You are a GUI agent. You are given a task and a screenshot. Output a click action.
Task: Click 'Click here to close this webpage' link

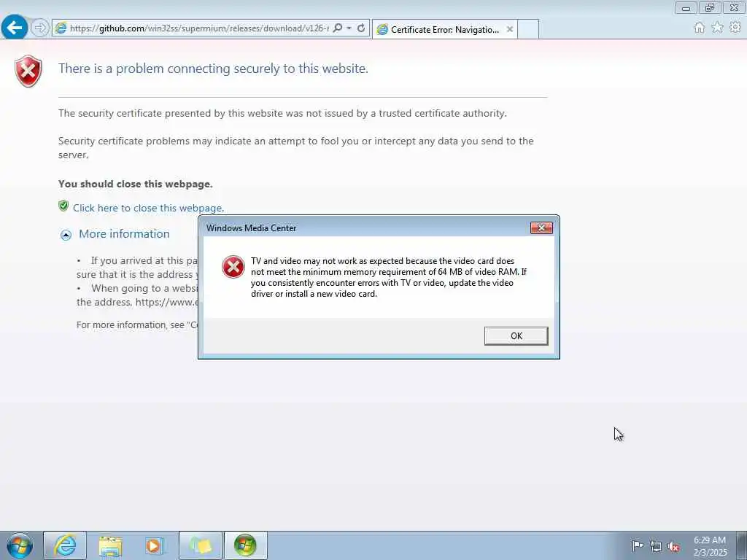tap(148, 208)
